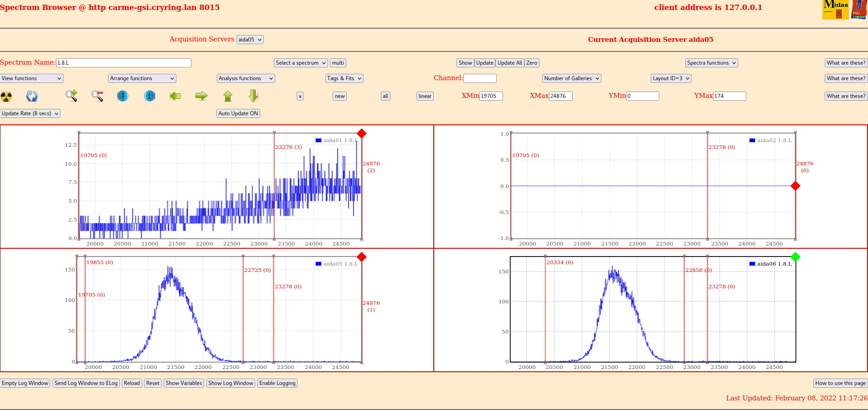
Task: Click the Update All button
Action: click(x=509, y=63)
